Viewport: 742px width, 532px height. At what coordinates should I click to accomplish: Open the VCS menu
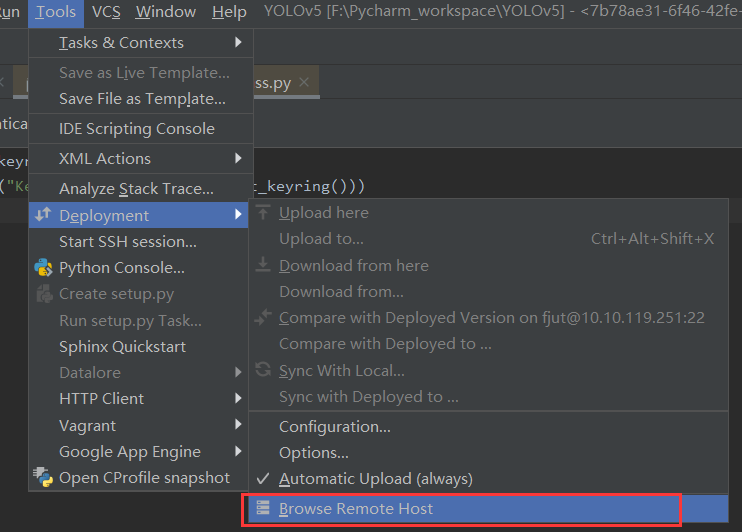[106, 12]
